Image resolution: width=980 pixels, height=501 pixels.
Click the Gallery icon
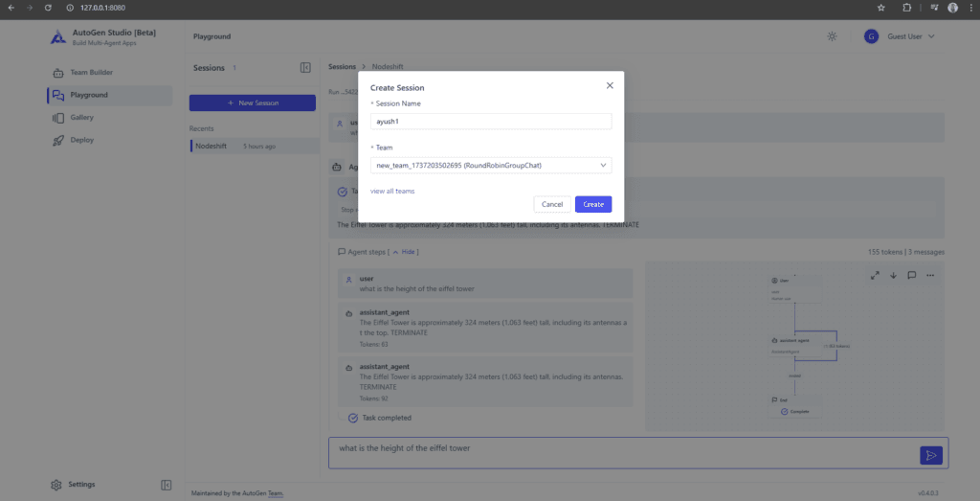click(x=58, y=118)
